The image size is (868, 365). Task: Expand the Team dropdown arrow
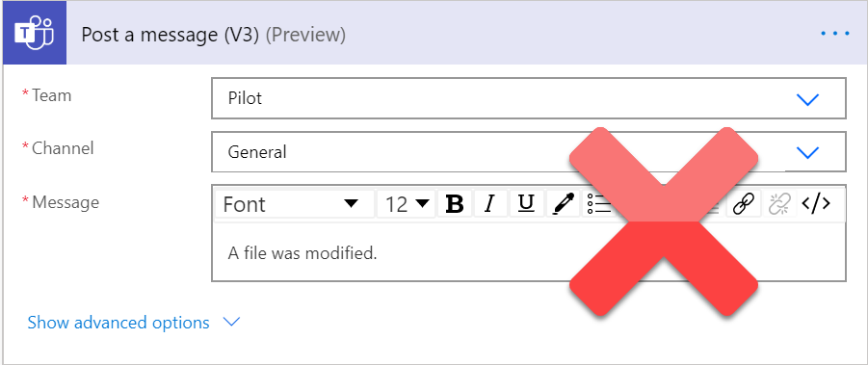[x=807, y=99]
